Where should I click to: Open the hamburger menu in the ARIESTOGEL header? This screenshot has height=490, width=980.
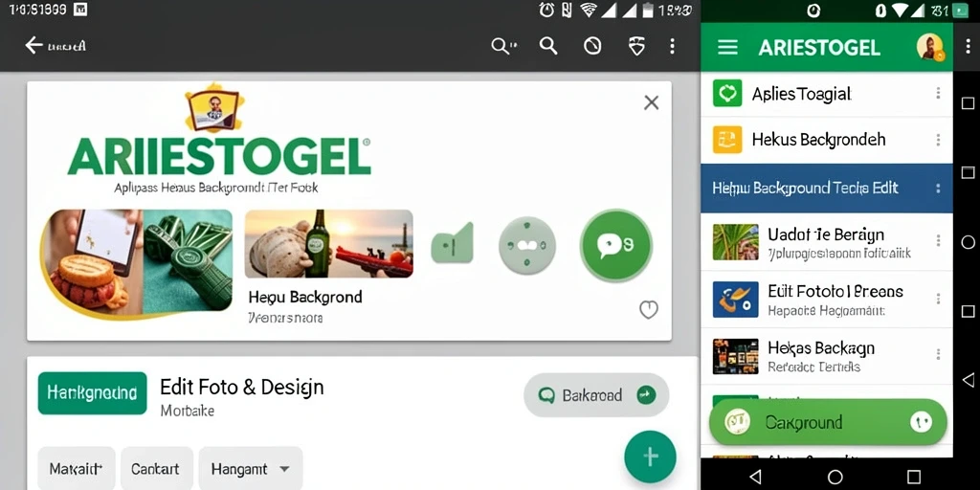727,48
